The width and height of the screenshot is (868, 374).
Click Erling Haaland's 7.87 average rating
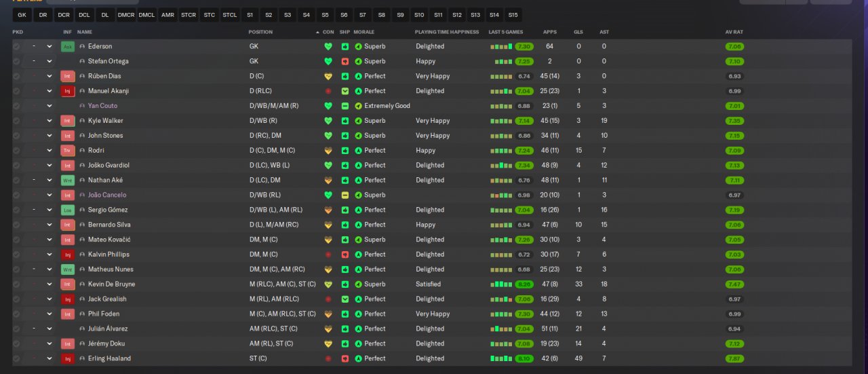point(734,358)
